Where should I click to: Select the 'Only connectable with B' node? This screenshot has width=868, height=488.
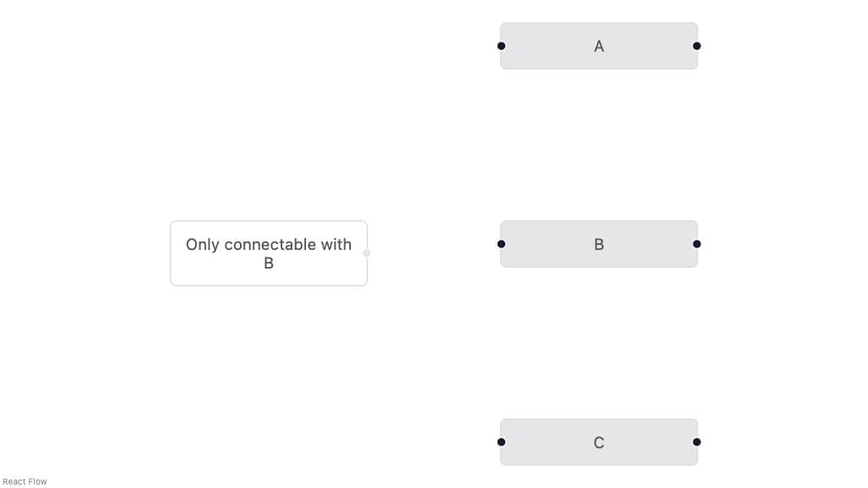(269, 253)
